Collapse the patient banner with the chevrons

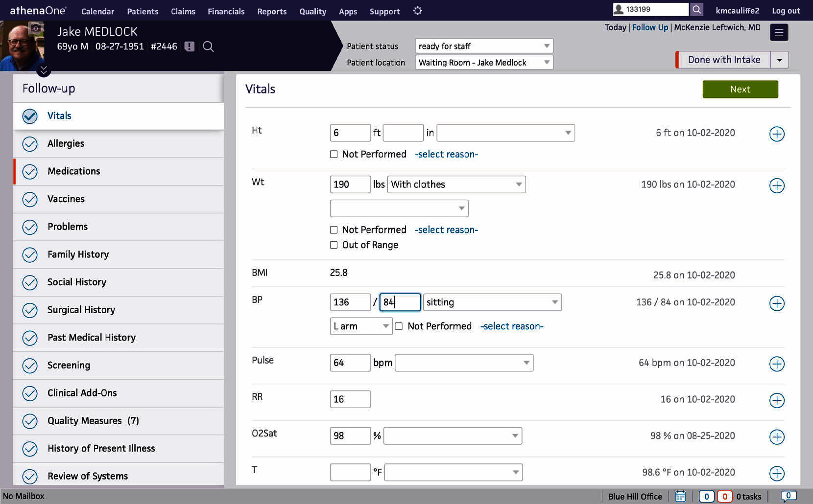tap(44, 70)
